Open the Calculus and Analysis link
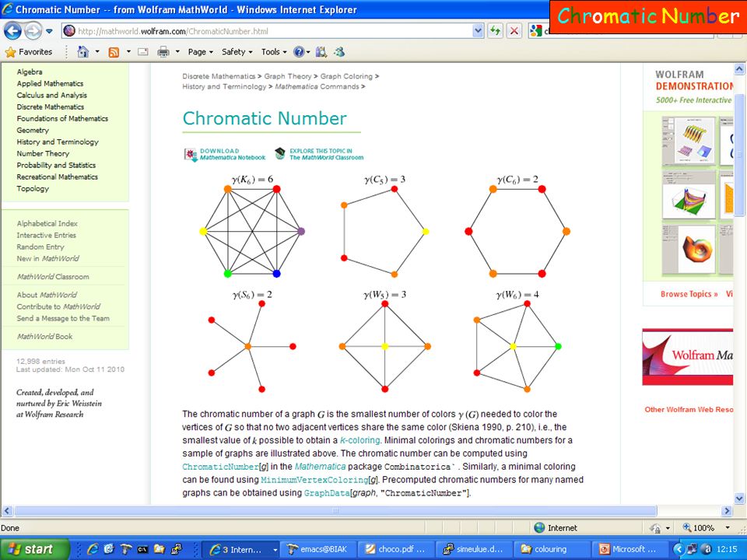 click(x=52, y=95)
